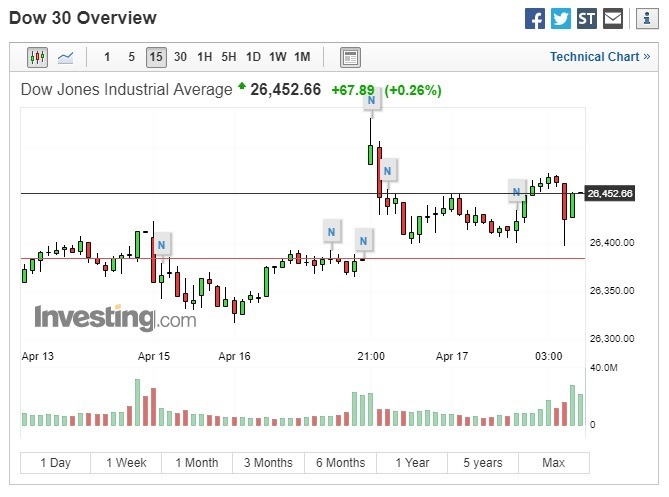Screen dimensions: 669x497
Task: Select the 5H interval
Action: pos(229,57)
